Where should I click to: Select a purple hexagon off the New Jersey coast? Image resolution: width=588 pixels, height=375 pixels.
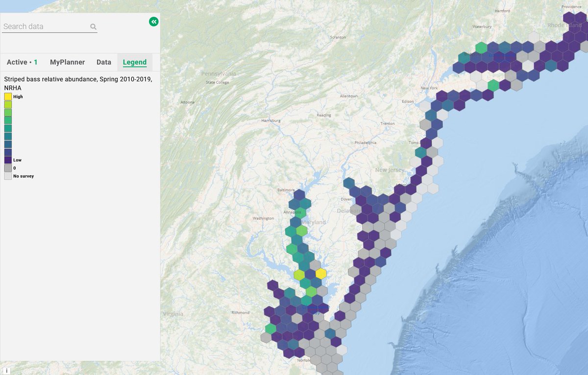click(427, 162)
